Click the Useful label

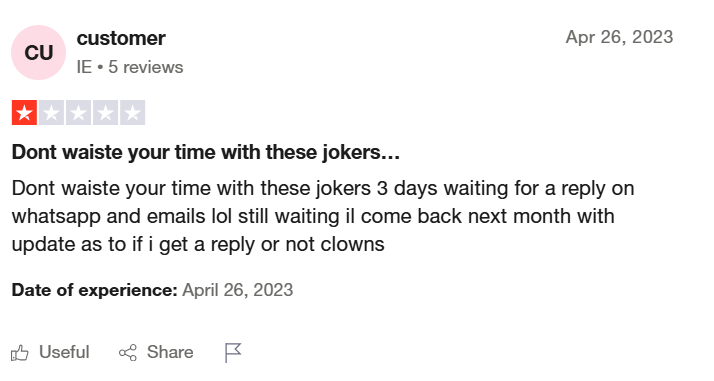coord(64,352)
